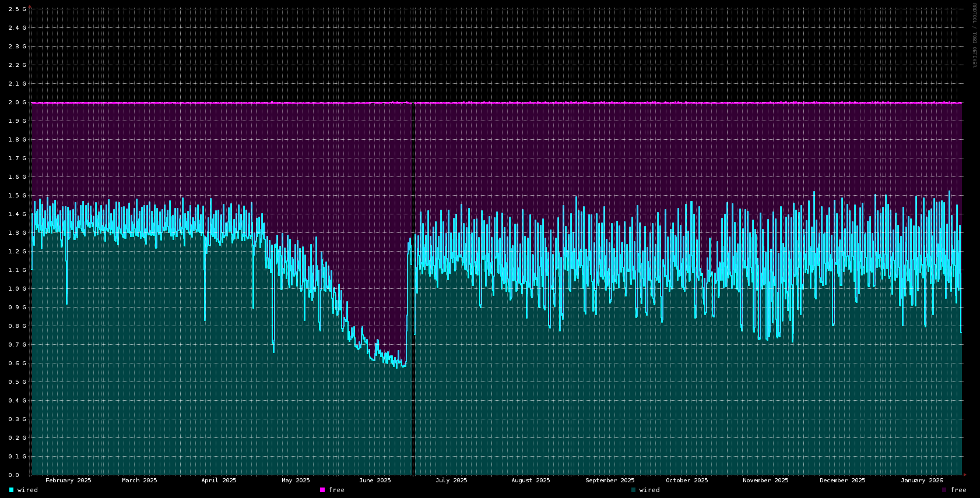Image resolution: width=980 pixels, height=498 pixels.
Task: Click the free text beside the magenta swatch
Action: (x=336, y=490)
